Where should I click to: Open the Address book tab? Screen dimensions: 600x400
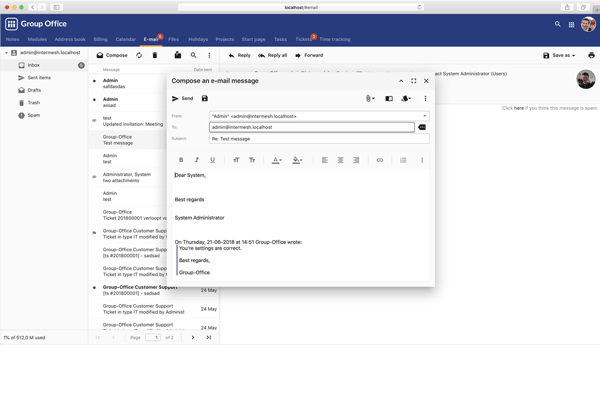click(71, 39)
